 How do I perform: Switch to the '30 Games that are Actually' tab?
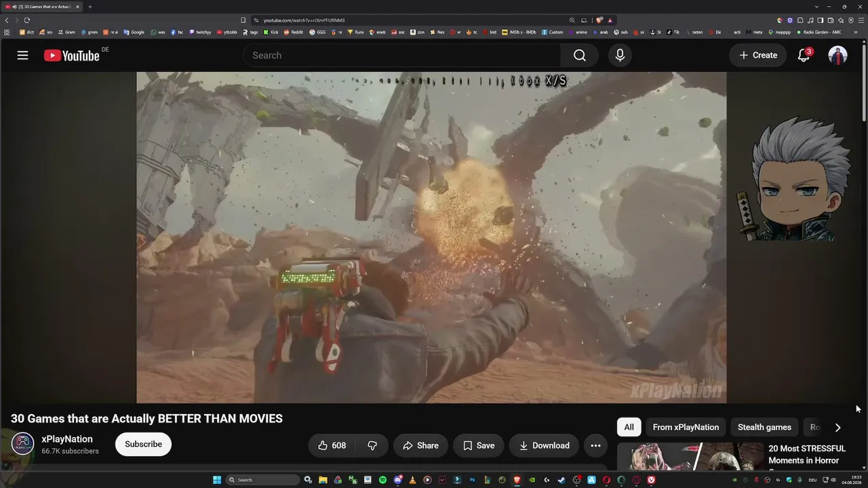click(x=42, y=7)
